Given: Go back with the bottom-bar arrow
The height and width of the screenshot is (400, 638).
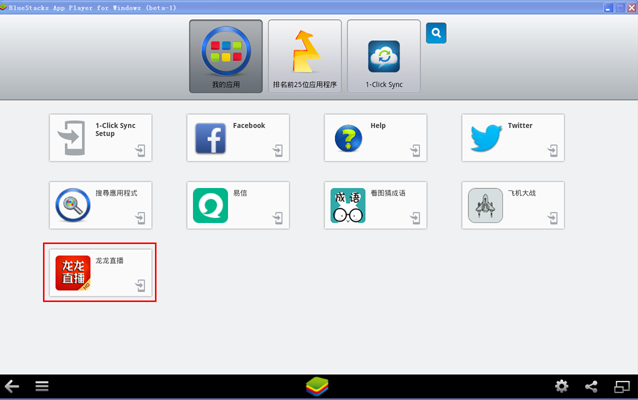Looking at the screenshot, I should [12, 386].
